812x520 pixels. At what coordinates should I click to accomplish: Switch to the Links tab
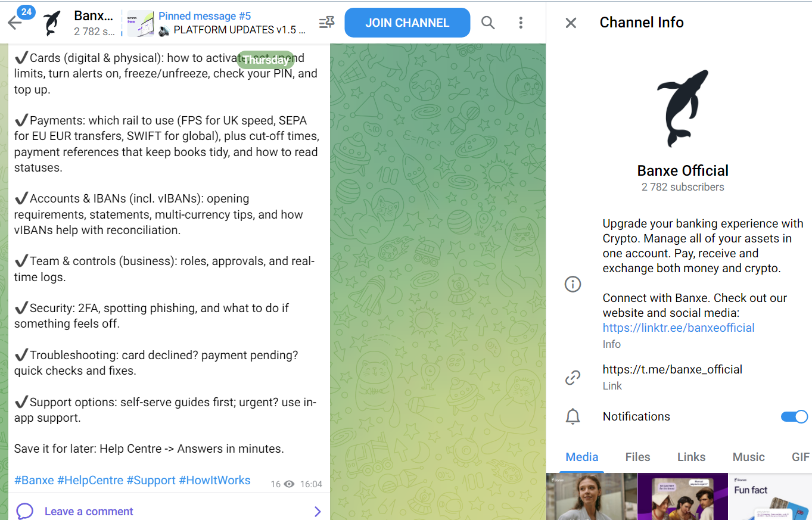click(691, 457)
